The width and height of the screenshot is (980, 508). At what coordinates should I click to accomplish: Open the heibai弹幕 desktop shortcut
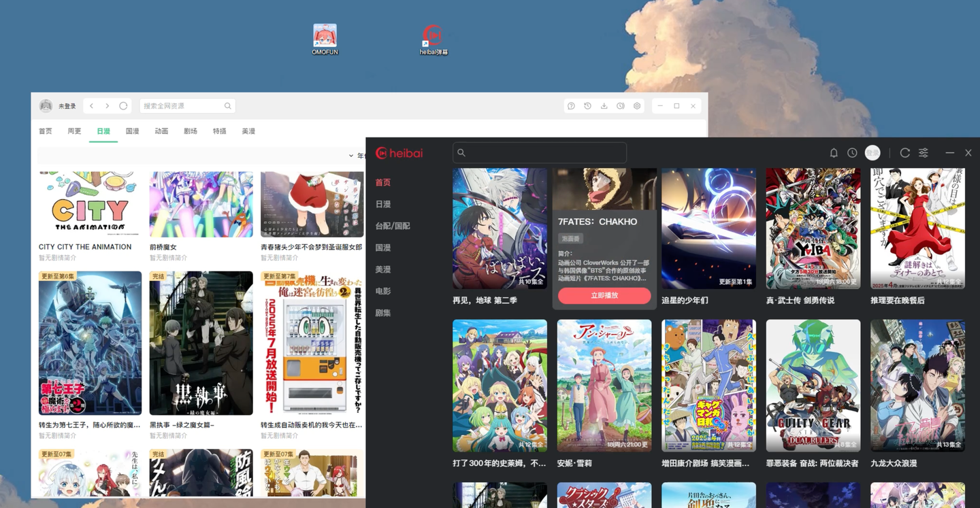click(433, 39)
